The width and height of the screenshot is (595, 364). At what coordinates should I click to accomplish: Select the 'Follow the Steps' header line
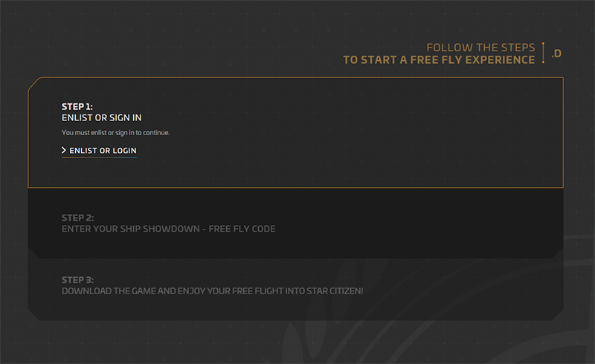tap(480, 48)
